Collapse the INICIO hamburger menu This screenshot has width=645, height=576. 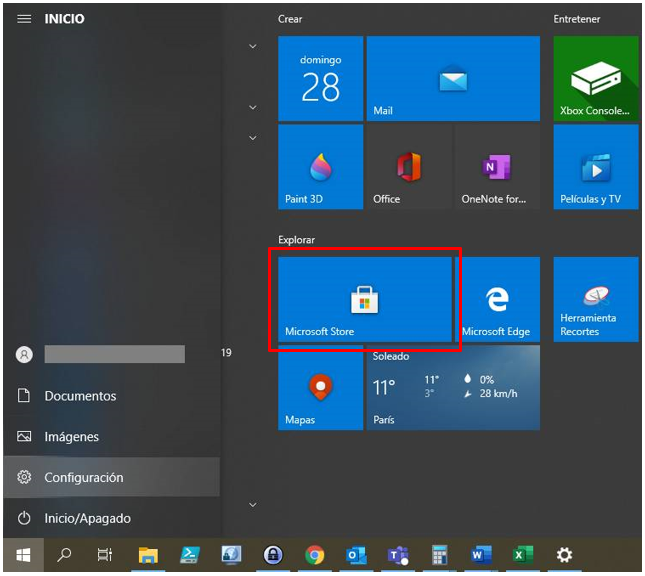coord(24,19)
